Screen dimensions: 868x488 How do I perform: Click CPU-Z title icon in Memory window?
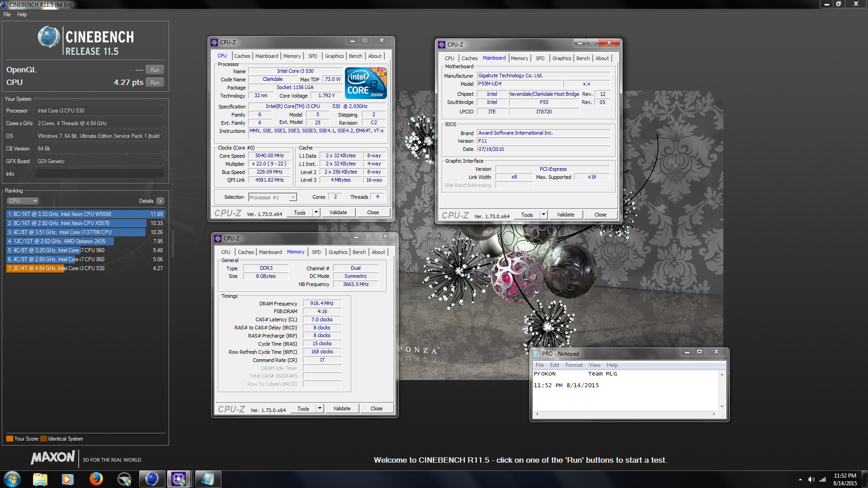tap(218, 239)
